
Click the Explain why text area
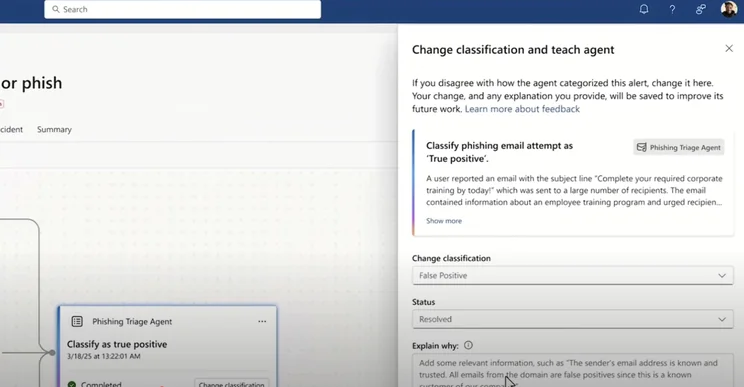coord(573,370)
